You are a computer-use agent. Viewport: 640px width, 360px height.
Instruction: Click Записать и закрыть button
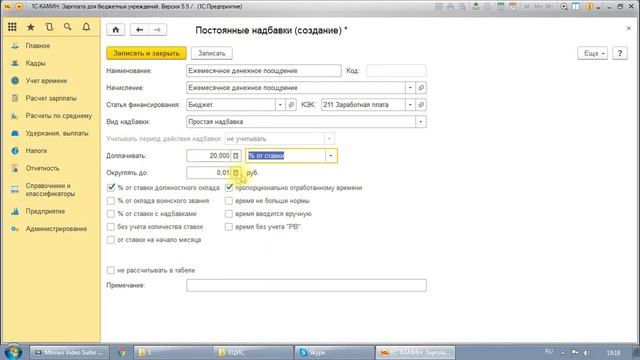[147, 53]
